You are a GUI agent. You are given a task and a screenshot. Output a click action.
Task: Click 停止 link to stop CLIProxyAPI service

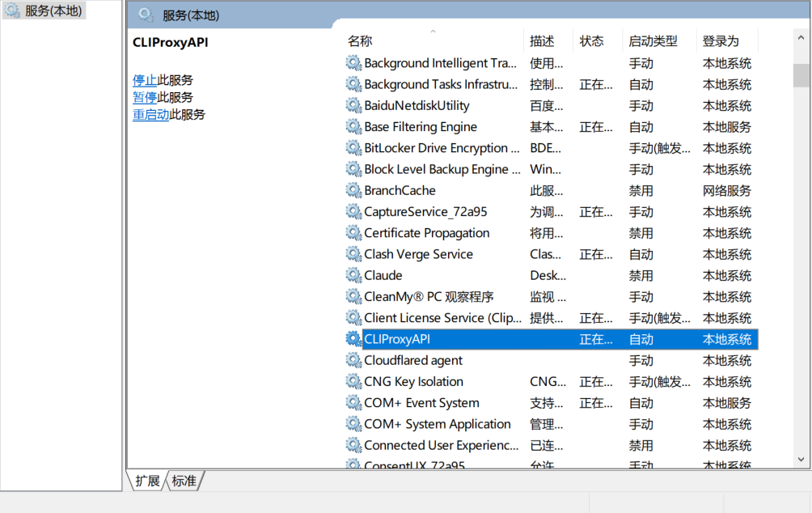click(145, 80)
